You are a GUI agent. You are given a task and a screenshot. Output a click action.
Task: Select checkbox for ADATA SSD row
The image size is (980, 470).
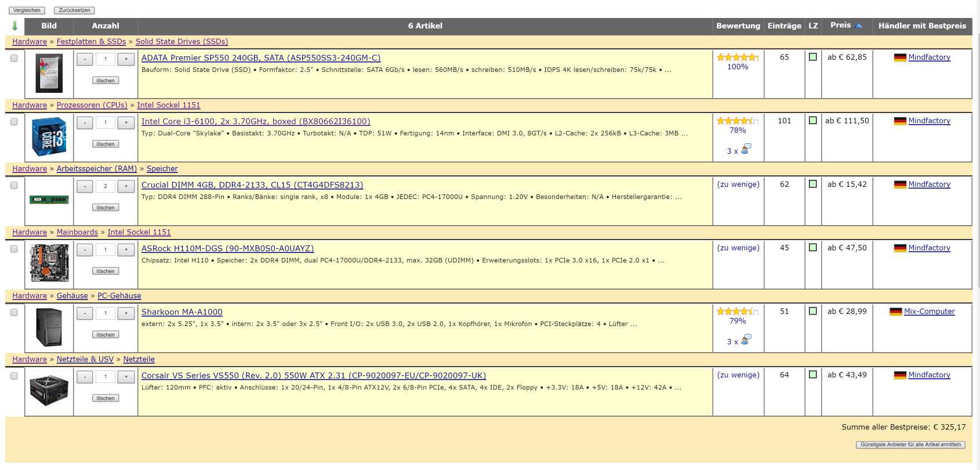[14, 58]
